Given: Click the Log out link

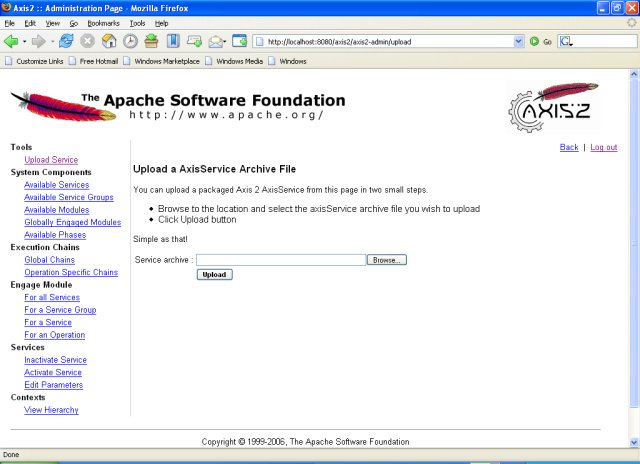Looking at the screenshot, I should (x=604, y=147).
